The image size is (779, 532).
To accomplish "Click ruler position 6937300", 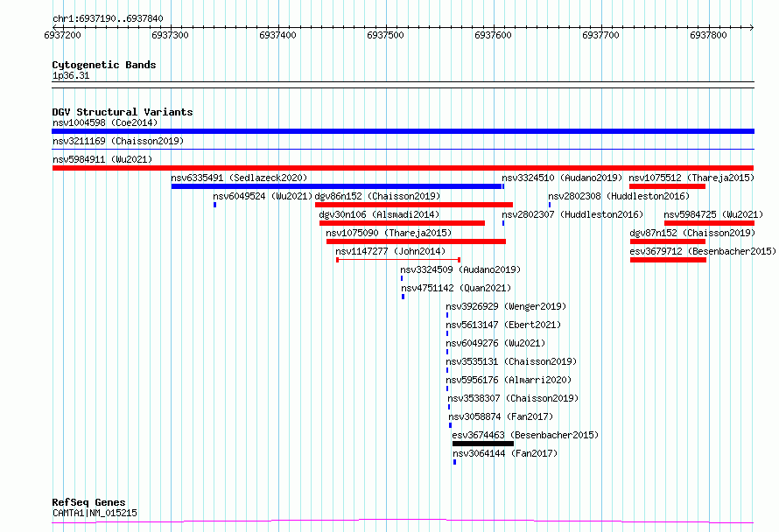I will click(x=171, y=35).
